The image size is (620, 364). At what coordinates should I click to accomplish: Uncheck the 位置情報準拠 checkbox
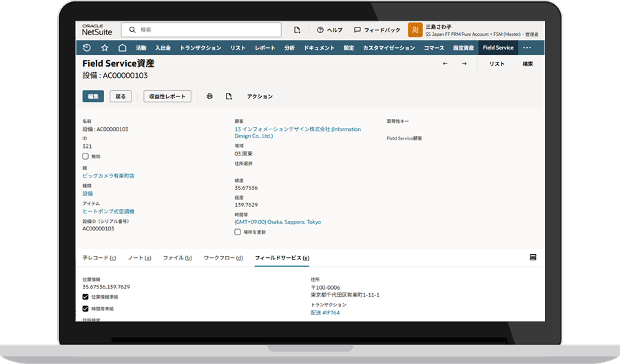pyautogui.click(x=85, y=297)
